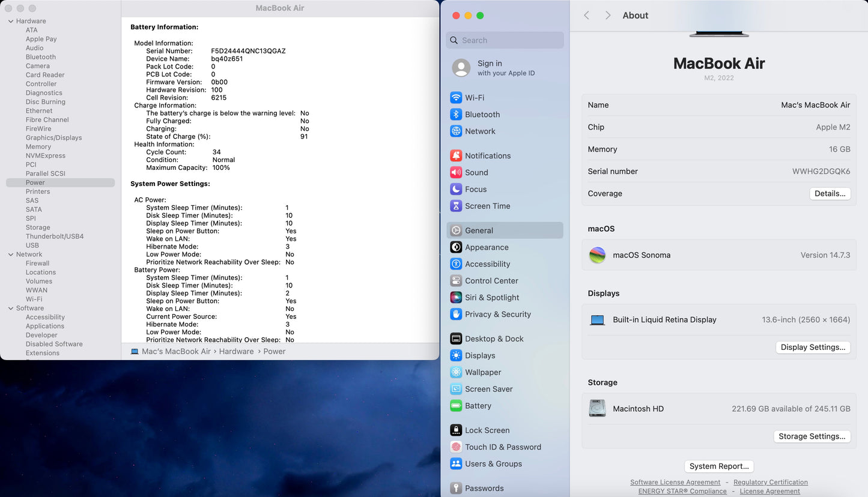Click the Apple ID avatar icon
The height and width of the screenshot is (497, 868).
click(461, 68)
